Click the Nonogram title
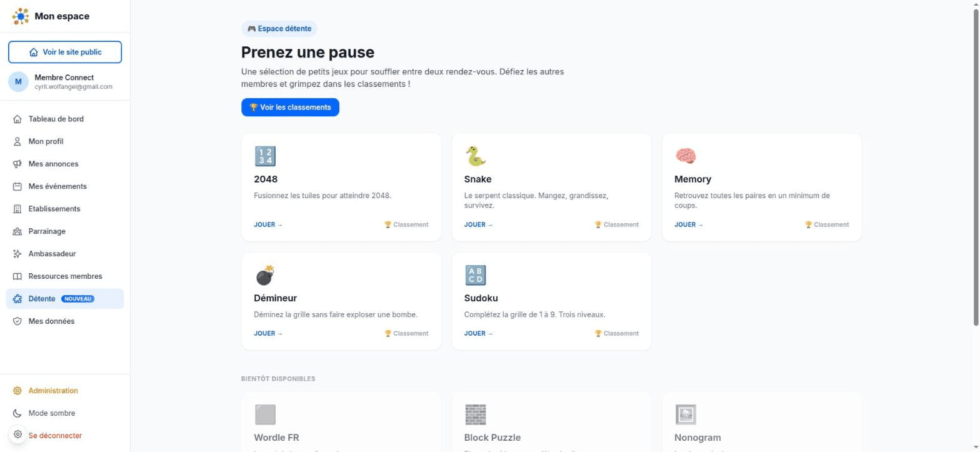This screenshot has height=452, width=980. click(697, 438)
